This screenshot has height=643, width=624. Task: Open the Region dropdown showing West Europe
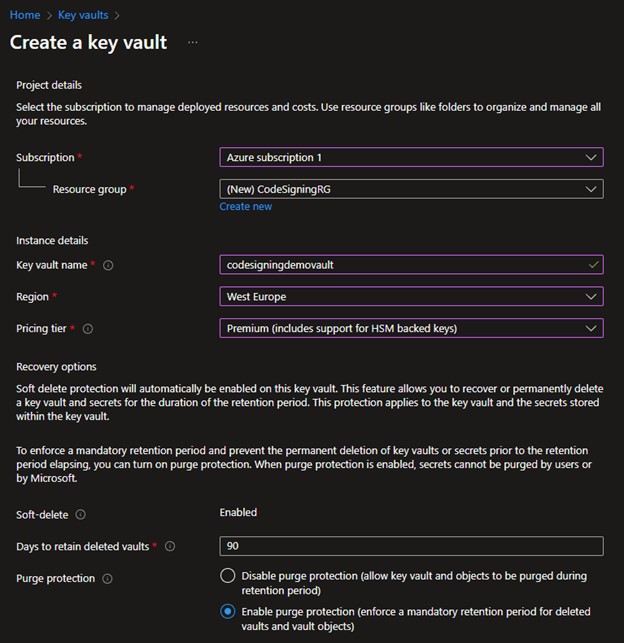[411, 296]
